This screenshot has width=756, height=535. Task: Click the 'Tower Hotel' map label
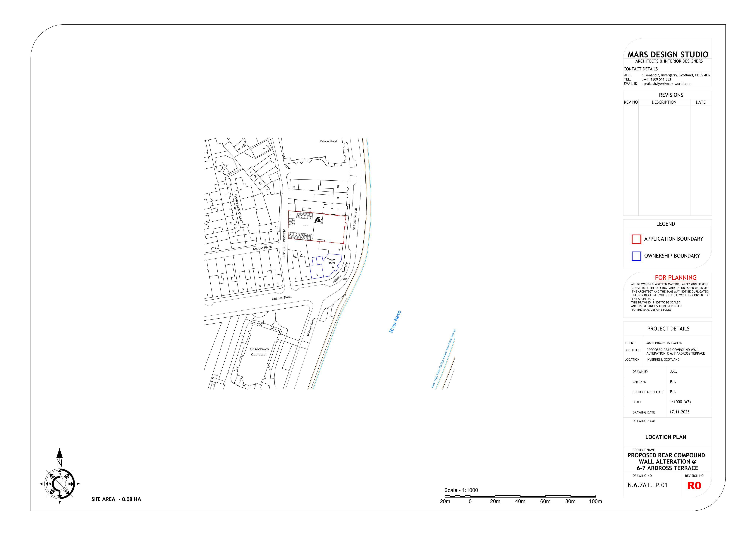pos(331,261)
